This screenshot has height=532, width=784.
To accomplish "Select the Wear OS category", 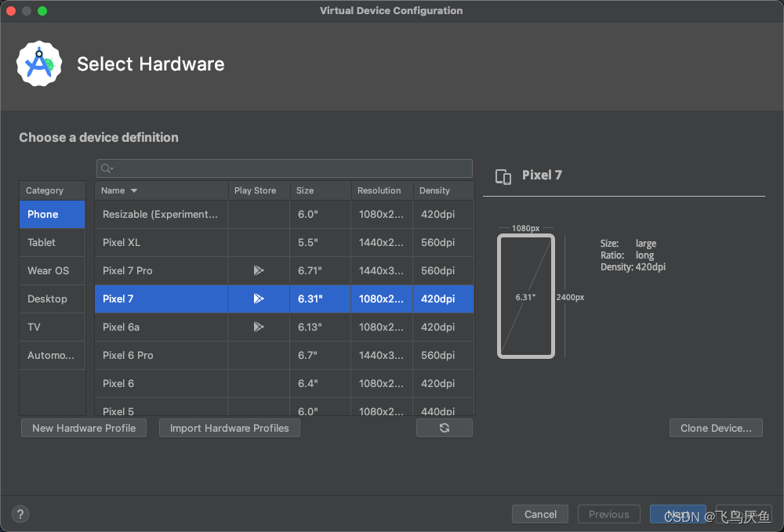I will click(53, 271).
